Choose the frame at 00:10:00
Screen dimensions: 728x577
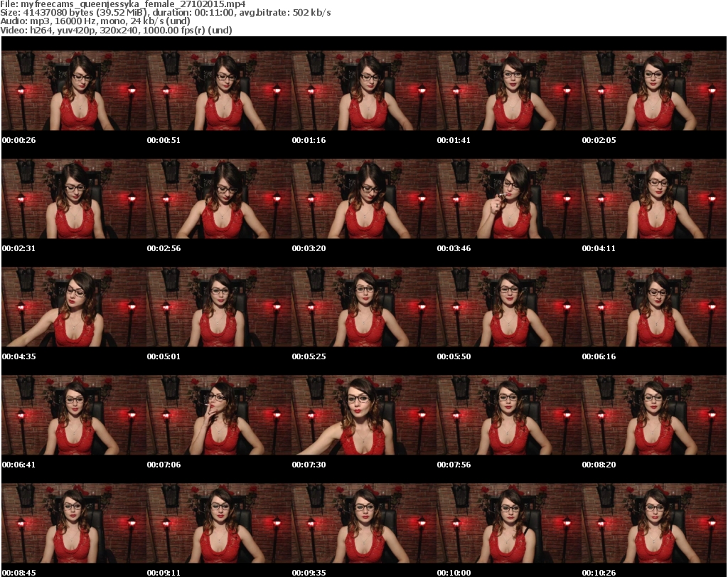click(509, 524)
